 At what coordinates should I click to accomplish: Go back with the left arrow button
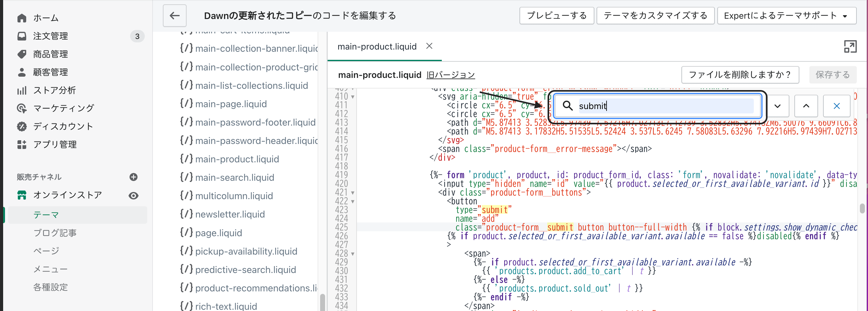coord(174,16)
